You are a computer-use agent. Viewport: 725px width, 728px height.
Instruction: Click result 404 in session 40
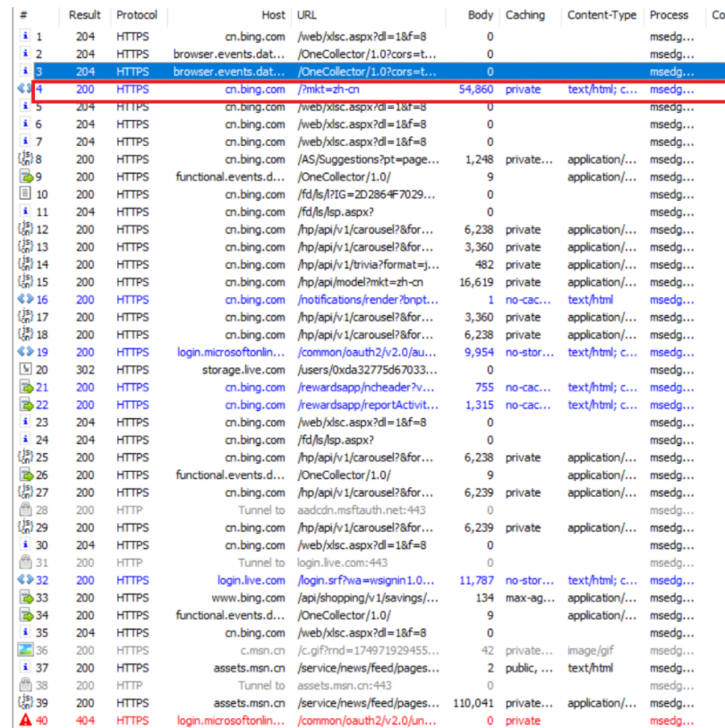coord(85,720)
